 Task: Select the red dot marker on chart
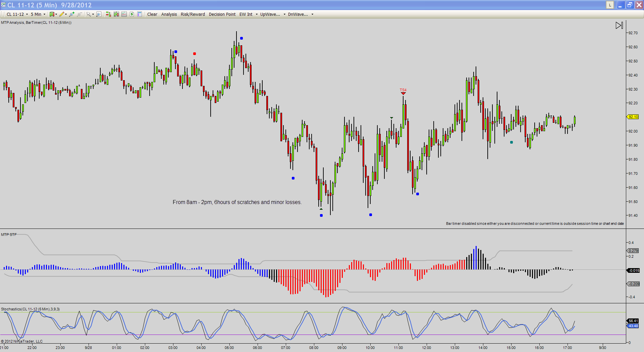(x=195, y=54)
